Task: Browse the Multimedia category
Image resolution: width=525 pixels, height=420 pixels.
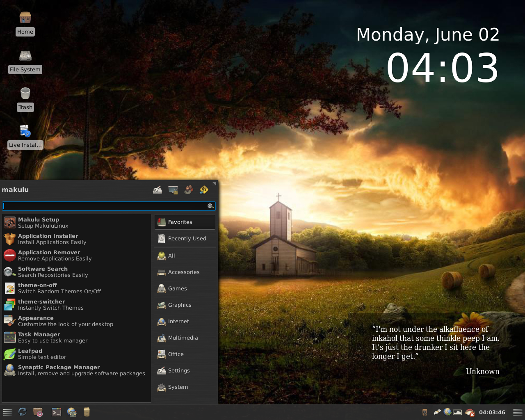Action: point(185,338)
